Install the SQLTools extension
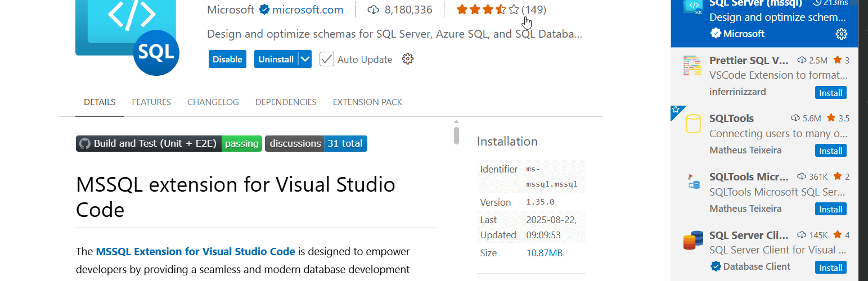 830,151
